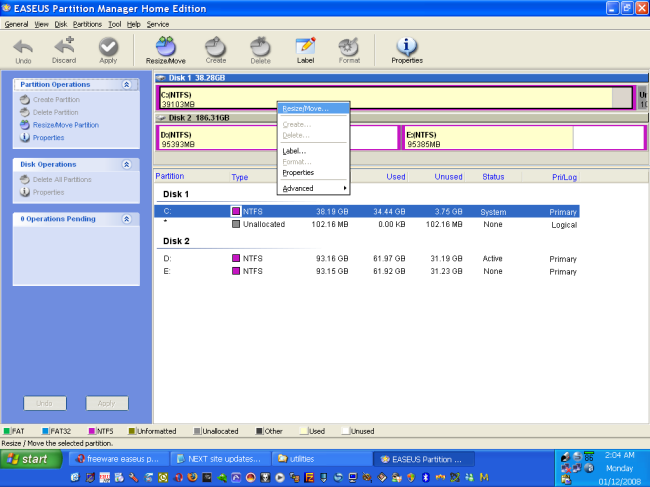Screen dimensions: 650x487
Task: Click the bottom Apply button in sidebar
Action: click(x=107, y=403)
